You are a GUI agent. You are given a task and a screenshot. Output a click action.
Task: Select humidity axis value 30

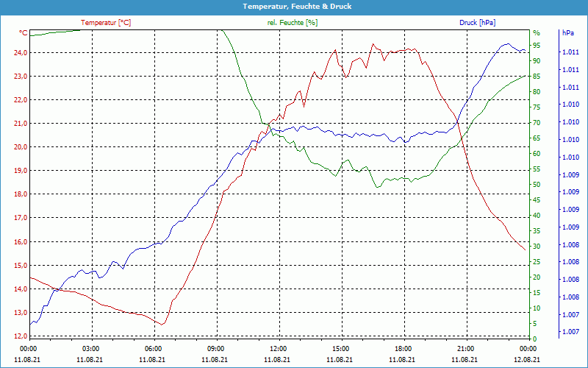[x=537, y=247]
